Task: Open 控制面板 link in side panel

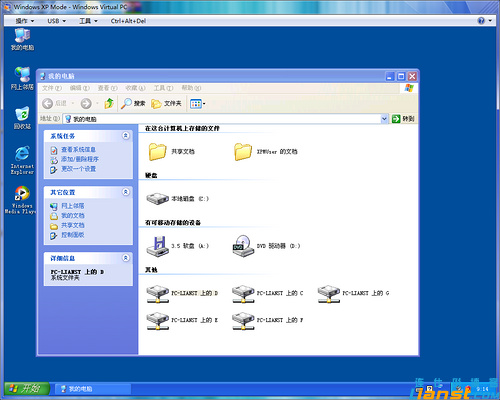Action: [x=73, y=235]
